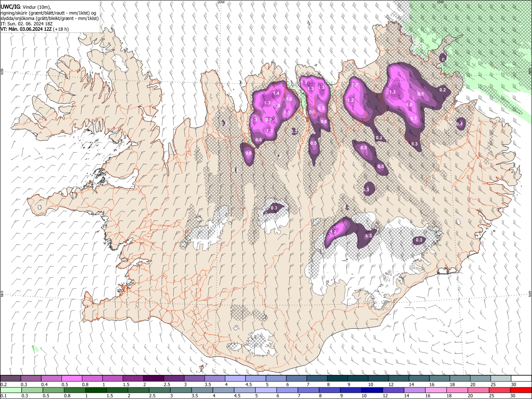This screenshot has width=532, height=399.
Task: Click the '0.4' snowfall value in the east
Action: (460, 124)
